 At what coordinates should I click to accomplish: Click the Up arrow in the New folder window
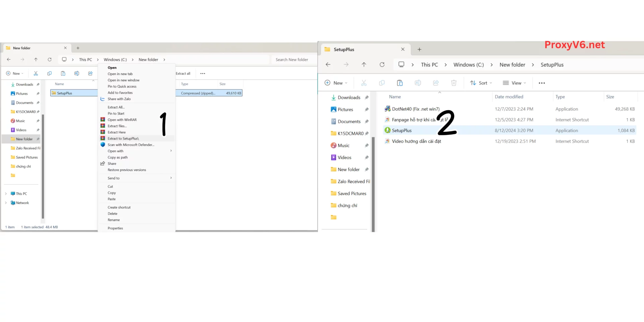coord(36,59)
